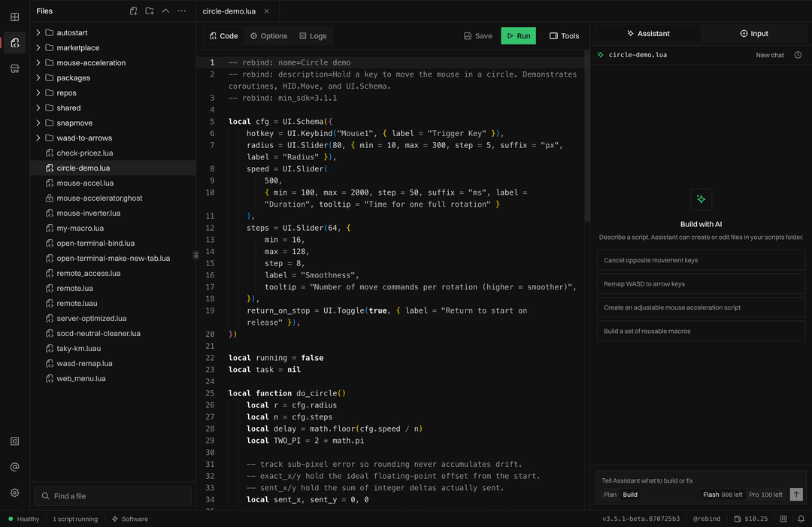Save the current script
This screenshot has width=812, height=527.
click(x=478, y=36)
